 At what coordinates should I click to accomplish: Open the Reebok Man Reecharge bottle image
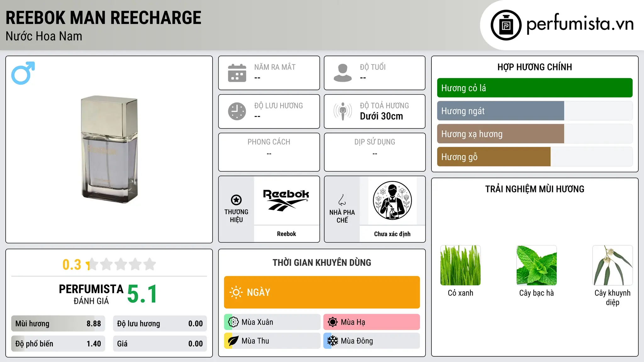(x=109, y=149)
